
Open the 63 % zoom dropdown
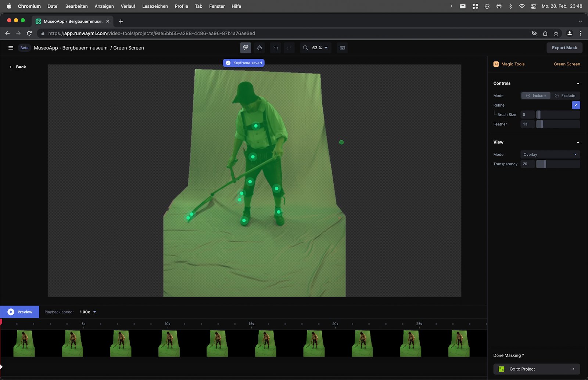(320, 48)
